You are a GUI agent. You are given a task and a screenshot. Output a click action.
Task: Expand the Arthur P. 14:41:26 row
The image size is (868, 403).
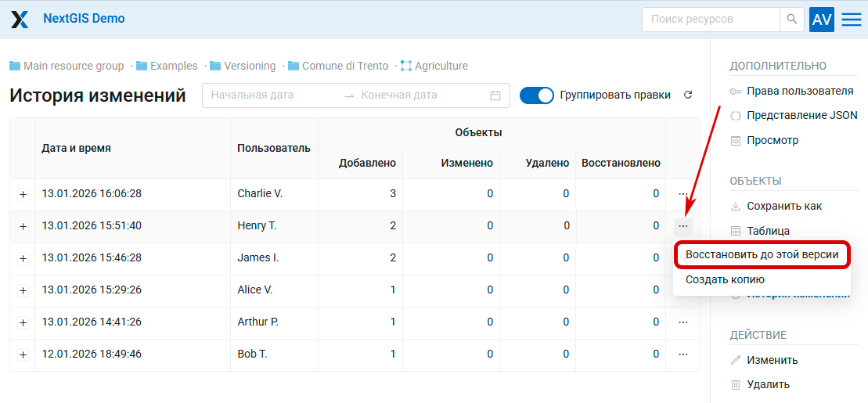pos(23,322)
